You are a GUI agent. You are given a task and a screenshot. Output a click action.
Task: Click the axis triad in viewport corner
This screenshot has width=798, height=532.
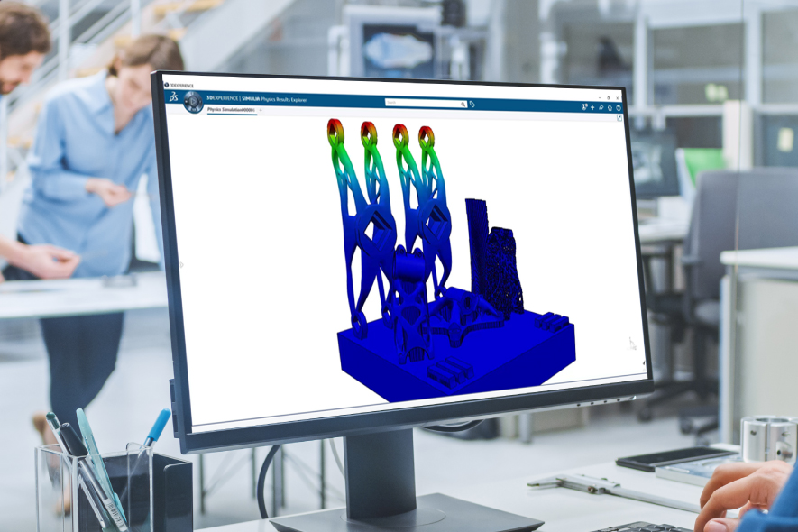[632, 343]
